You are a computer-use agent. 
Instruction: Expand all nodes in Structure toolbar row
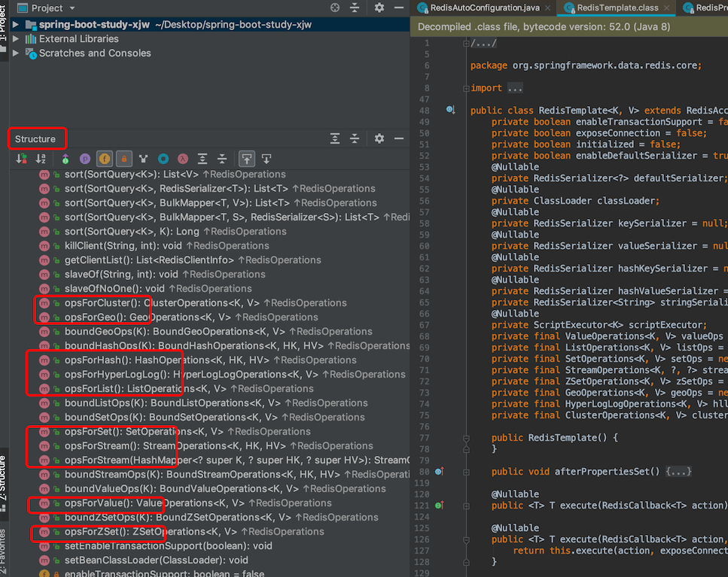(x=203, y=159)
